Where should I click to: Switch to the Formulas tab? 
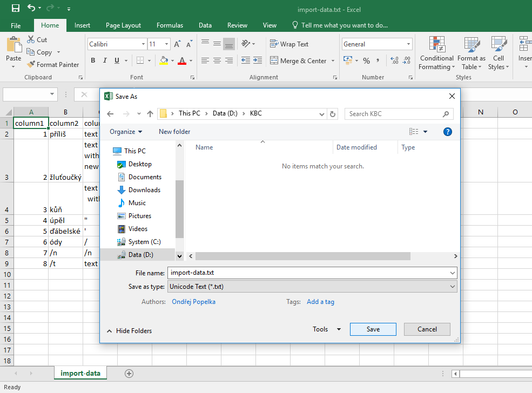tap(170, 25)
